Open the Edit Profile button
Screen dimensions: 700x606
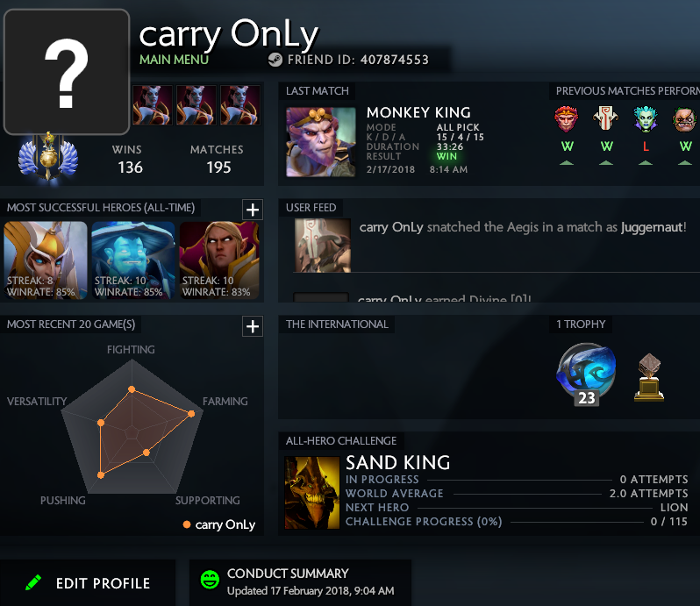tap(88, 583)
